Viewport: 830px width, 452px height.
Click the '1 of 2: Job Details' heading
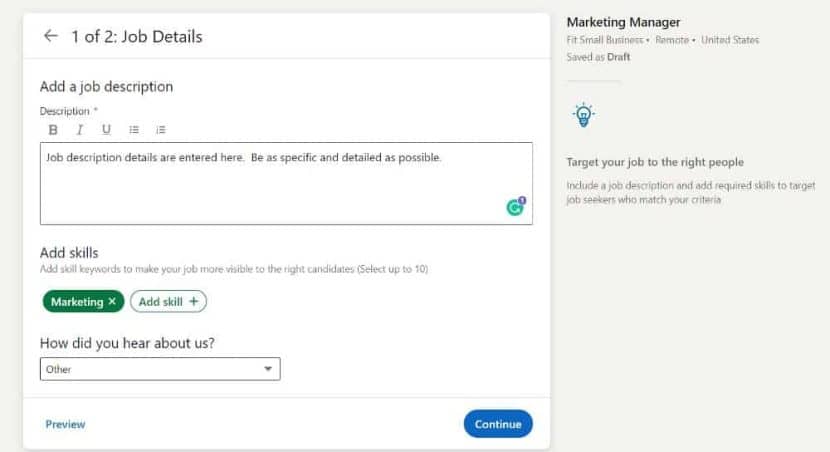[x=136, y=36]
